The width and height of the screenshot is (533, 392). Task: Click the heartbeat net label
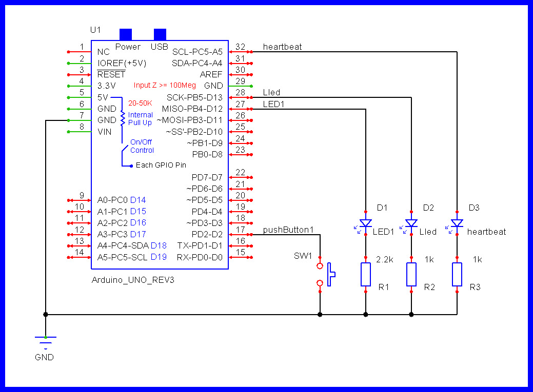tap(282, 46)
